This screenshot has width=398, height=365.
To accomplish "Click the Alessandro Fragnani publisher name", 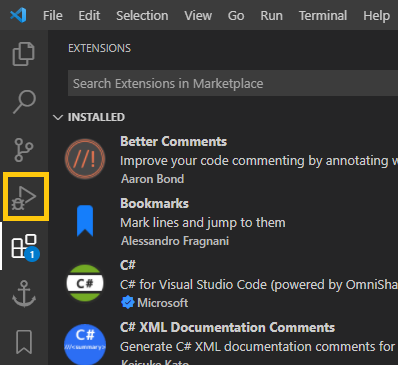I will point(175,241).
